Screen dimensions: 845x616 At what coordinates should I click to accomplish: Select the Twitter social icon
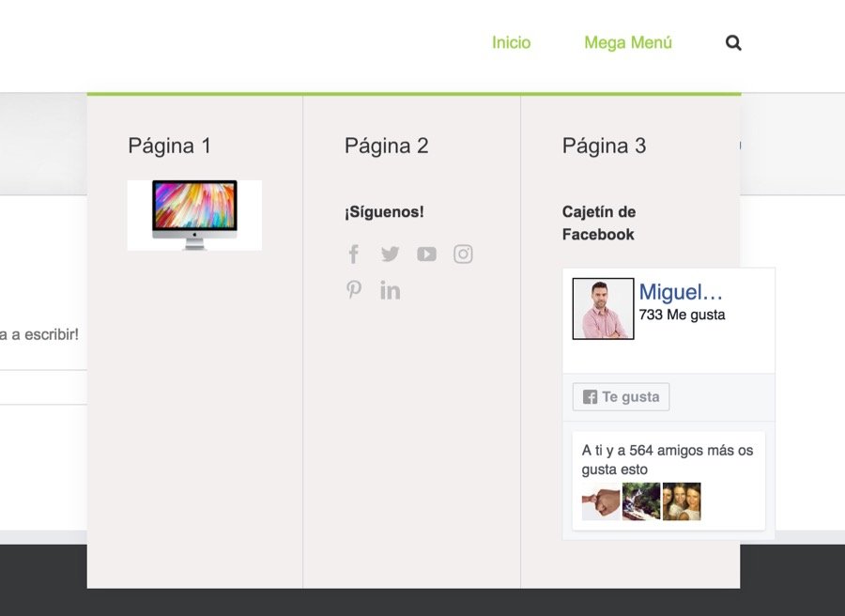pyautogui.click(x=390, y=254)
